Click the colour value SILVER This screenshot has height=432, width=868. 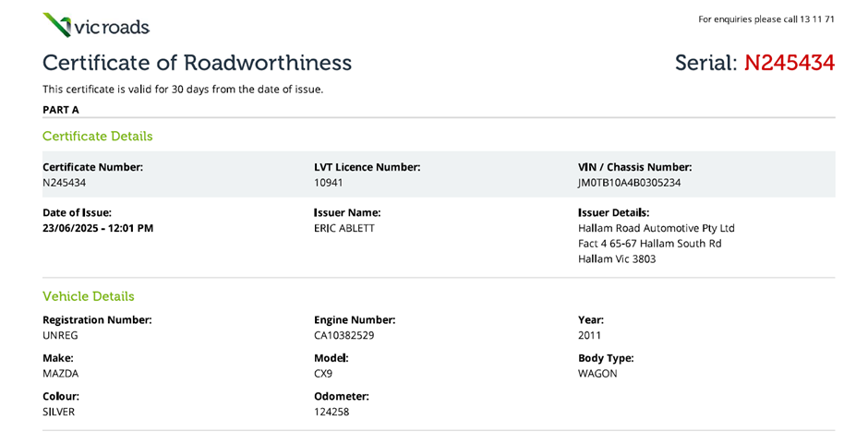[x=59, y=412]
